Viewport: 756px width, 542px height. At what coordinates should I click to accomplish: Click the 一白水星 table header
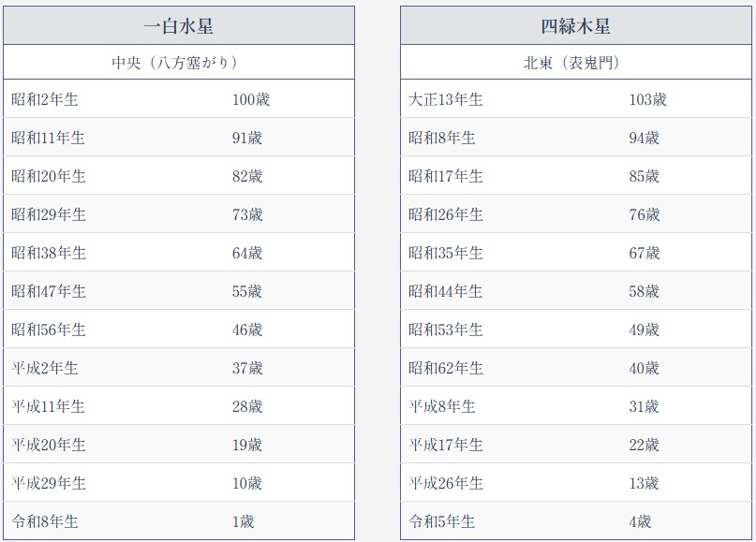click(x=179, y=26)
